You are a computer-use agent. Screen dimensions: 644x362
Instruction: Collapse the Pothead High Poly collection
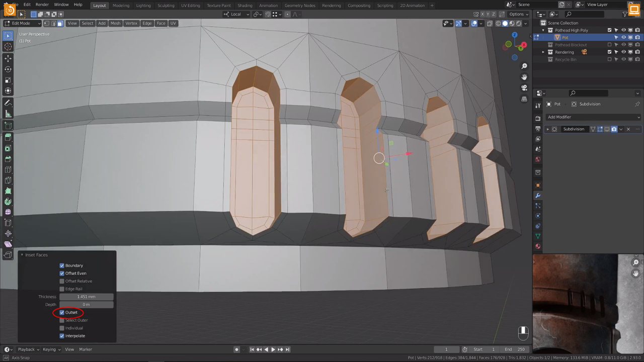[x=543, y=30]
